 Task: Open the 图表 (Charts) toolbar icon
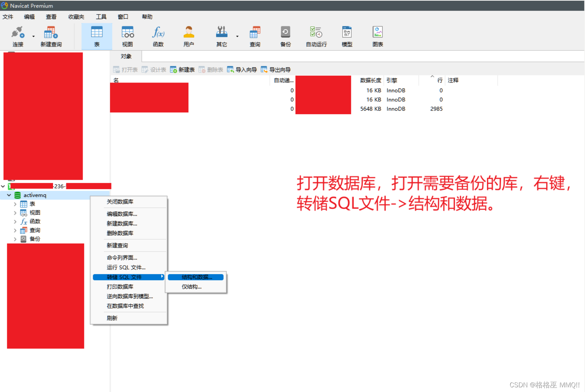click(378, 32)
